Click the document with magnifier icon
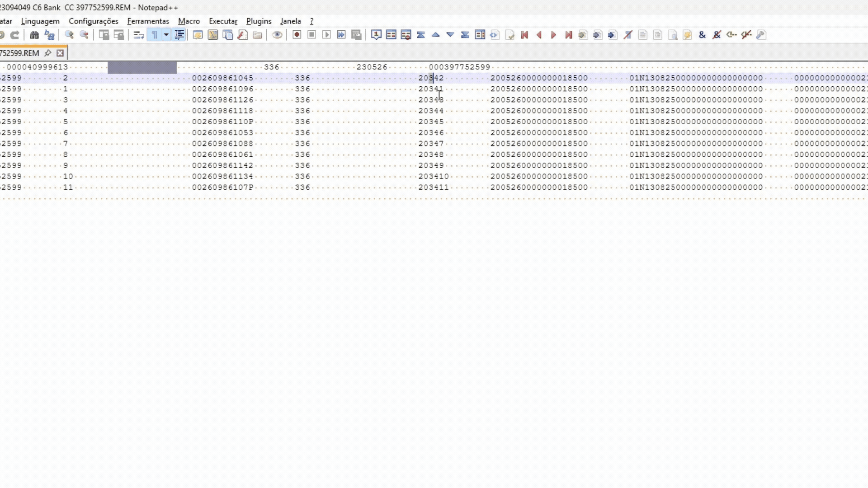Viewport: 868px width, 488px height. [673, 35]
